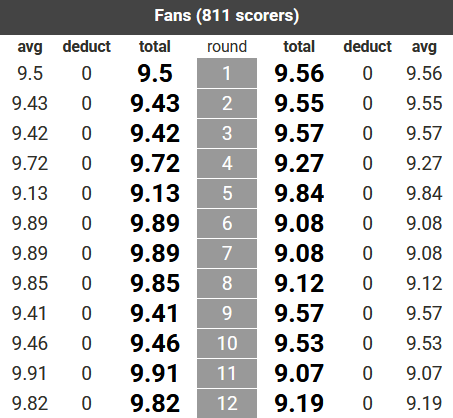Click the left bold total 9.91

[154, 373]
